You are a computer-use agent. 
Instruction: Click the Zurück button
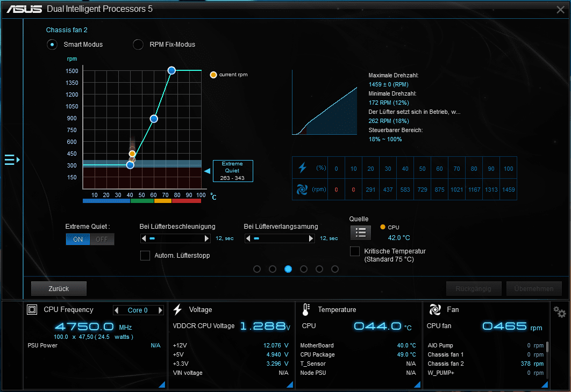coord(59,289)
